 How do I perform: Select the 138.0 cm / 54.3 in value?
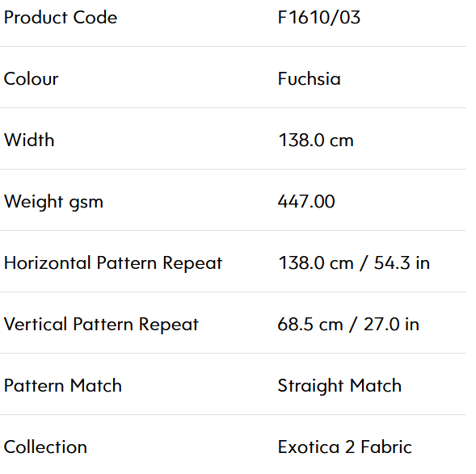tap(354, 263)
